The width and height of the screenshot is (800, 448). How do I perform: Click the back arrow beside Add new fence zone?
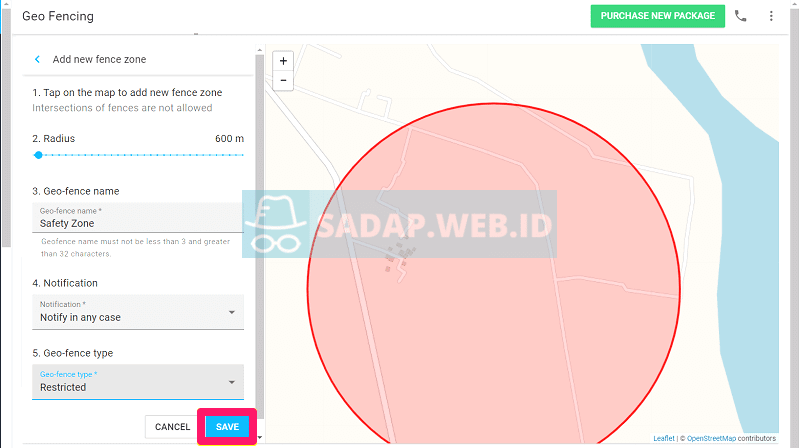[37, 59]
